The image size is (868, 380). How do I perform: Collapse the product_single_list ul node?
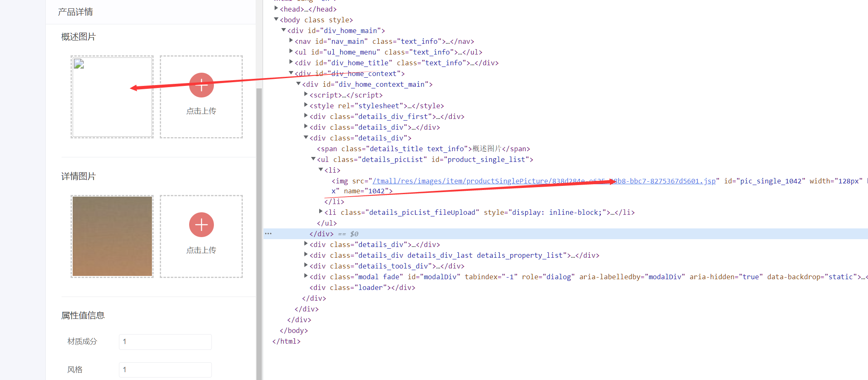[x=313, y=159]
